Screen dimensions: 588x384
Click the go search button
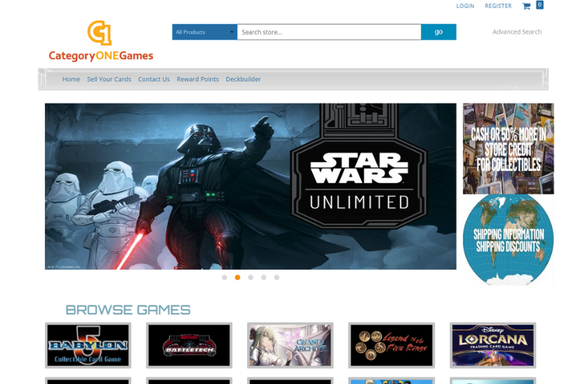(438, 32)
